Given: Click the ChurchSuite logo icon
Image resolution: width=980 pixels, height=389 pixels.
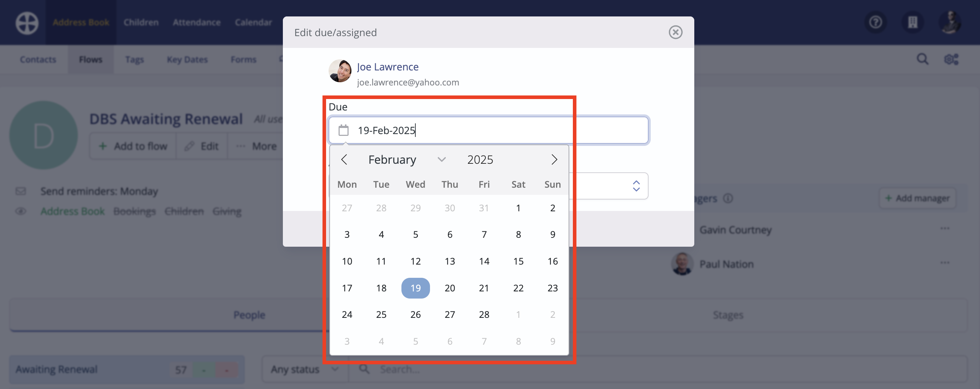Looking at the screenshot, I should pyautogui.click(x=27, y=23).
